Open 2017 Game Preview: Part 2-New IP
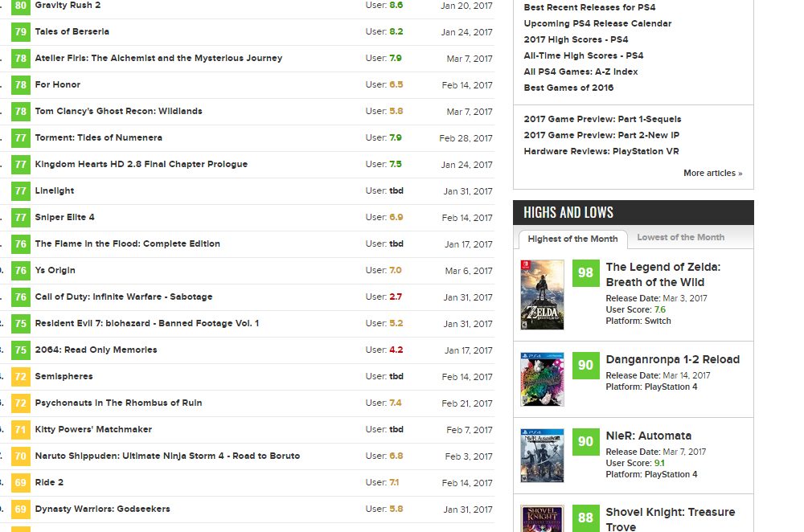Viewport: 804px width, 532px height. point(601,135)
